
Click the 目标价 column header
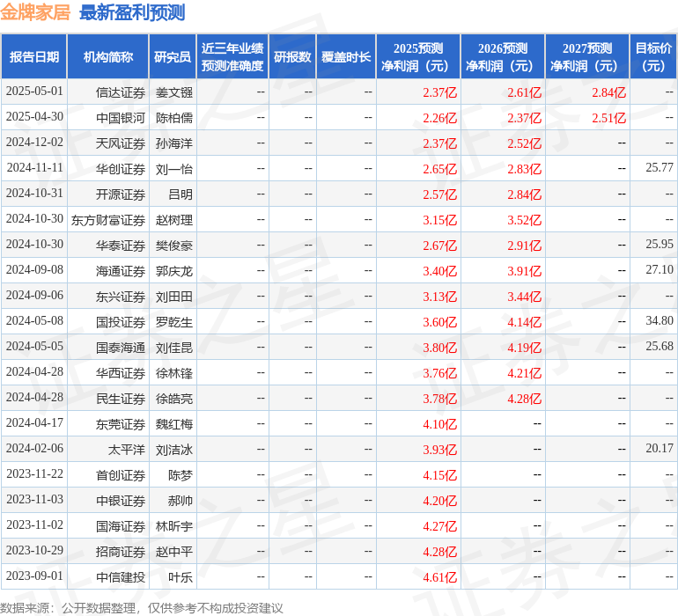[653, 56]
